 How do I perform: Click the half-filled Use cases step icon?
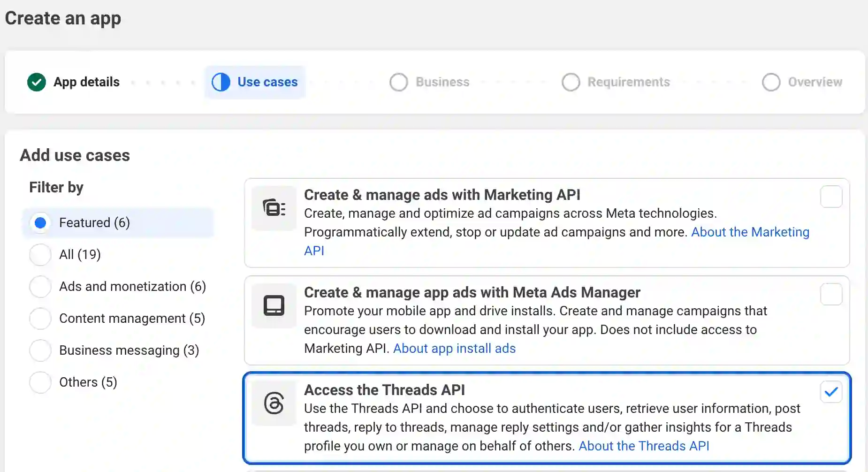(x=221, y=82)
